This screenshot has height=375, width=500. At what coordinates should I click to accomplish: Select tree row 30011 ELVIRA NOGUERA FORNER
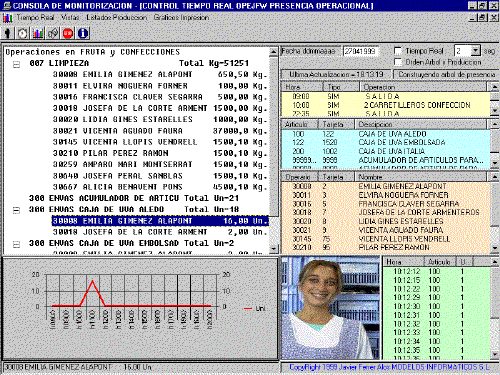point(160,86)
